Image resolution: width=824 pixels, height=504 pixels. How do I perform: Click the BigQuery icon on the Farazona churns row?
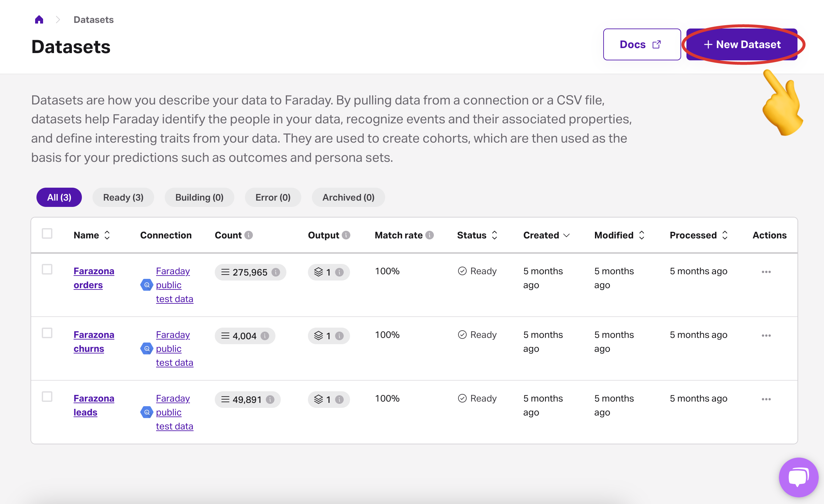pyautogui.click(x=147, y=348)
